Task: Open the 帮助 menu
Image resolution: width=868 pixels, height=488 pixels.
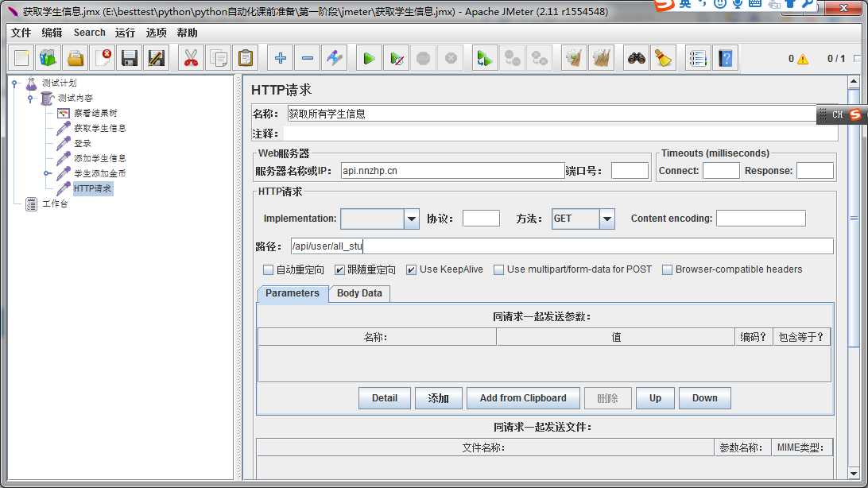Action: point(187,33)
